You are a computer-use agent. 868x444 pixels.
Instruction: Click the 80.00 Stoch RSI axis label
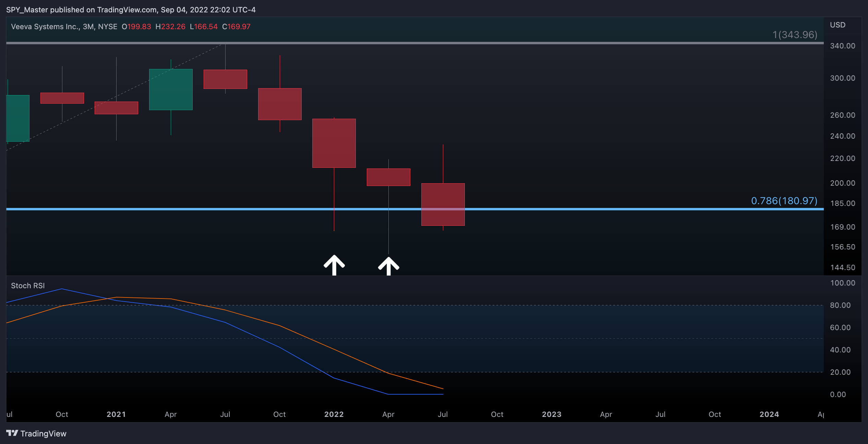(840, 305)
